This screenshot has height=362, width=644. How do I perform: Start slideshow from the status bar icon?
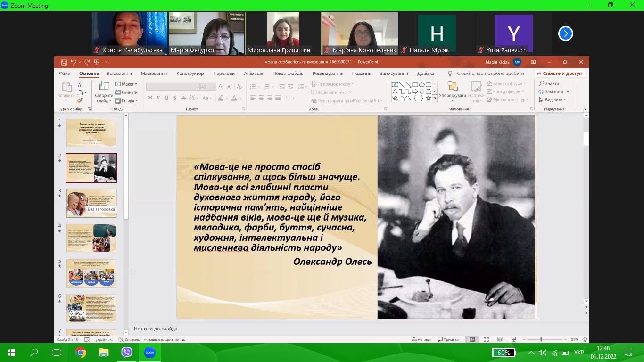[514, 339]
